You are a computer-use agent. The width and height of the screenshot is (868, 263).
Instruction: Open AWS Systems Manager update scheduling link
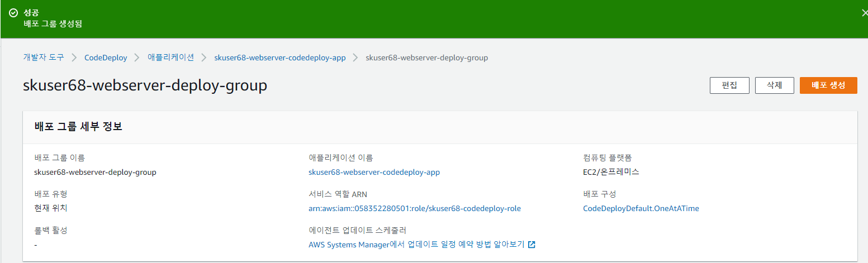point(416,245)
